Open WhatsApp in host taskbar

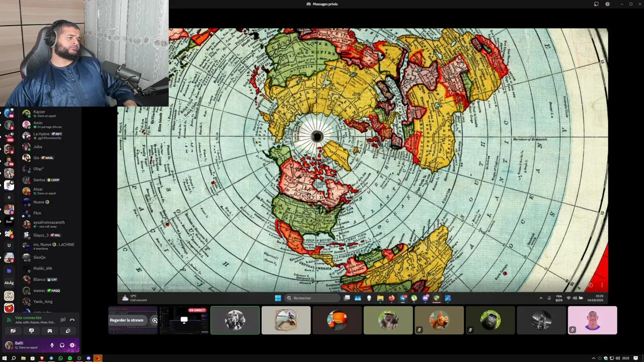(x=60, y=358)
